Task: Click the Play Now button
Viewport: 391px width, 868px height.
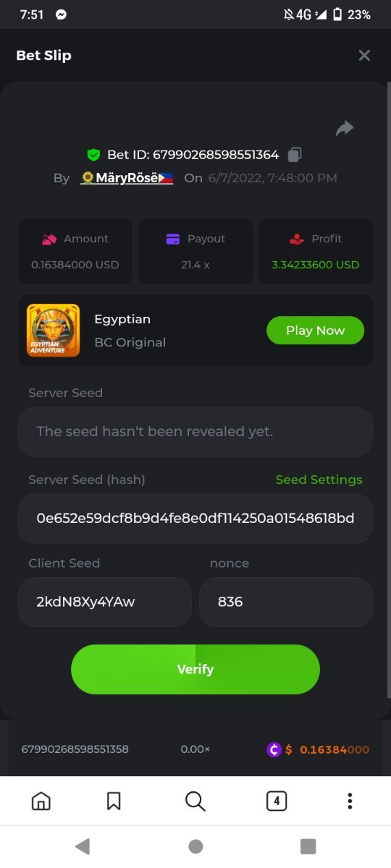Action: point(315,331)
